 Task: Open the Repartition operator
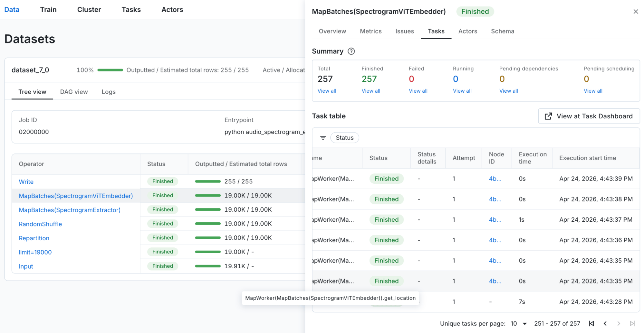click(34, 238)
